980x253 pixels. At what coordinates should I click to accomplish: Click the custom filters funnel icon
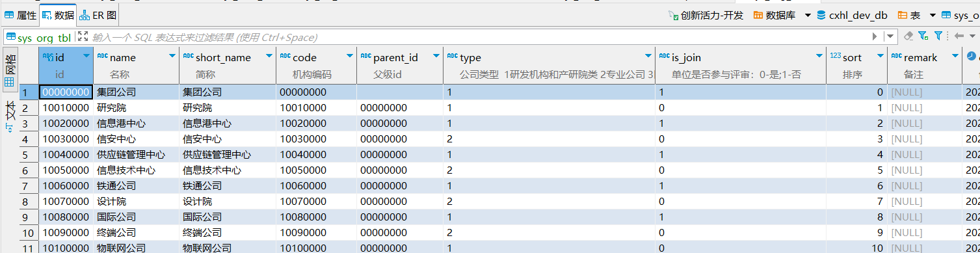point(938,36)
